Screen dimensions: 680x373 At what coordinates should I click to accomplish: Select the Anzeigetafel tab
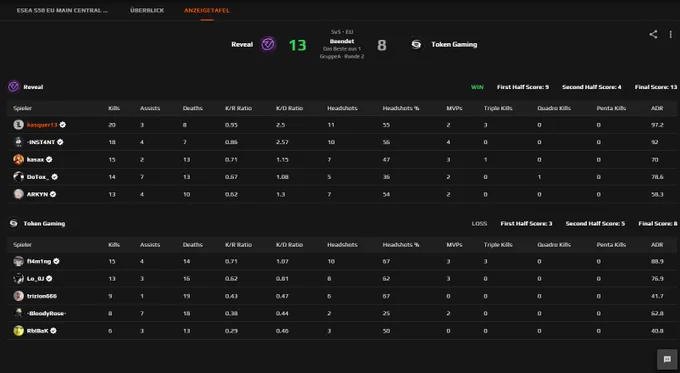pos(207,10)
